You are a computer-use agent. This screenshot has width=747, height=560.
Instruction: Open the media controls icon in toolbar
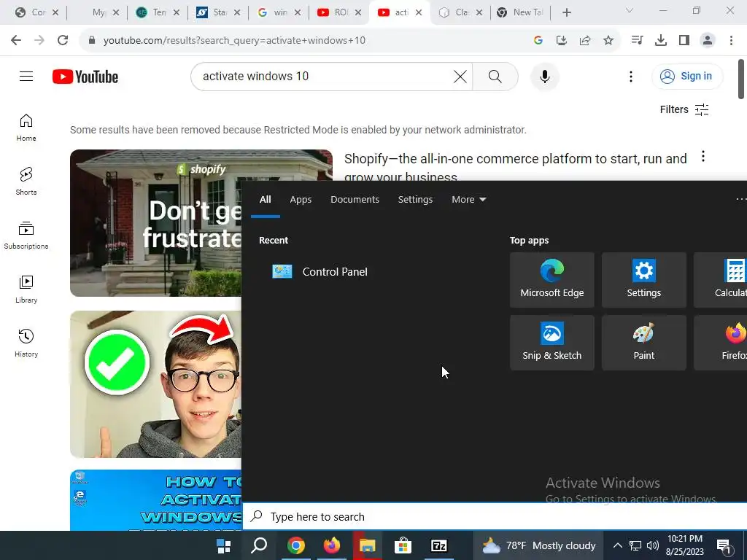[637, 41]
